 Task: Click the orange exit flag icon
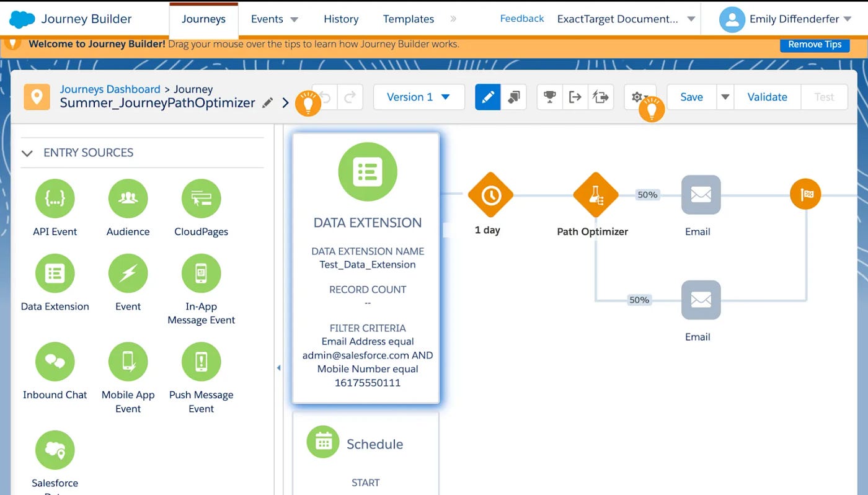[805, 195]
